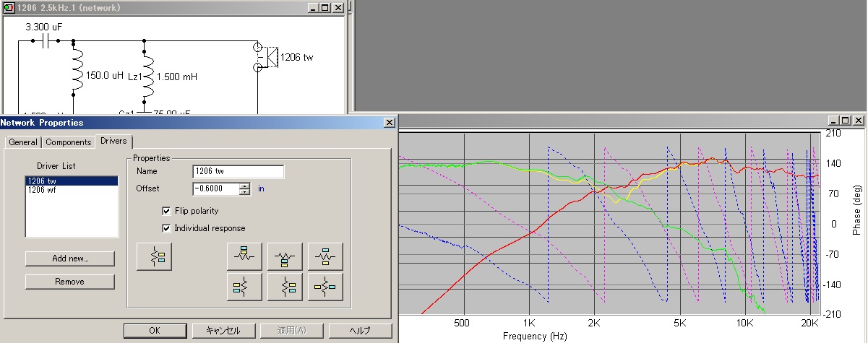Switch to the General tab
The image size is (868, 343).
[x=23, y=142]
